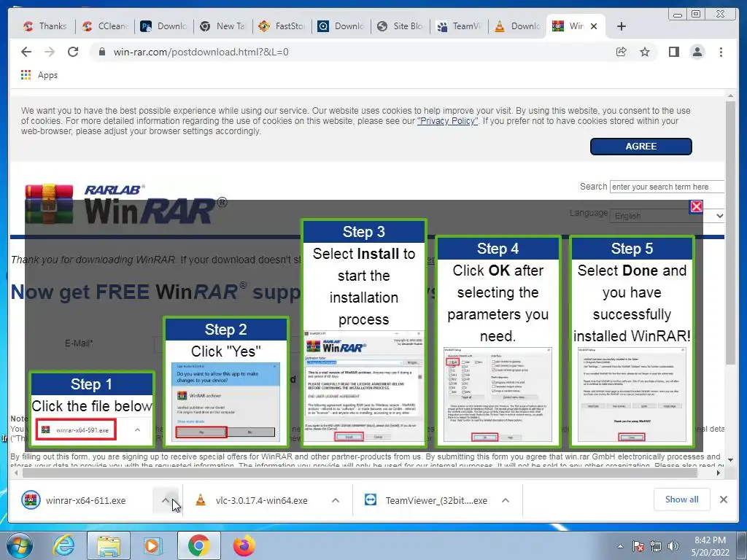
Task: Close the active WinRAR tab
Action: 594,26
